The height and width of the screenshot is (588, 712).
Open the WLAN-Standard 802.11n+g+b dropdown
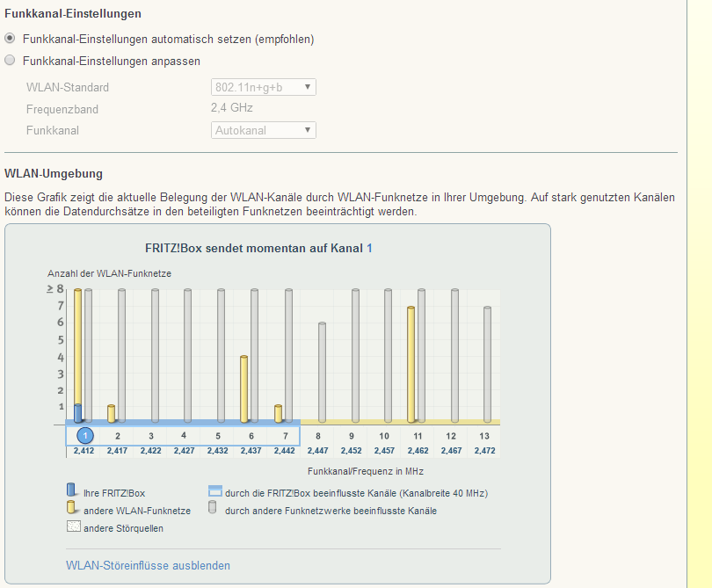(x=264, y=87)
